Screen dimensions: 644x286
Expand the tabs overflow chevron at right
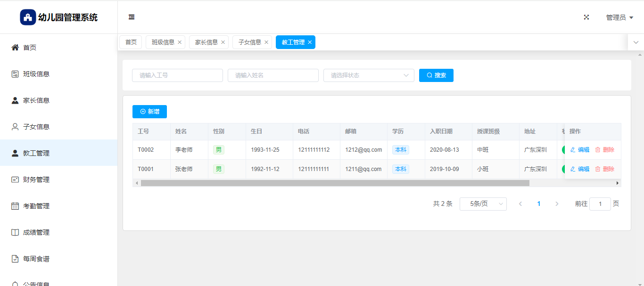coord(636,42)
